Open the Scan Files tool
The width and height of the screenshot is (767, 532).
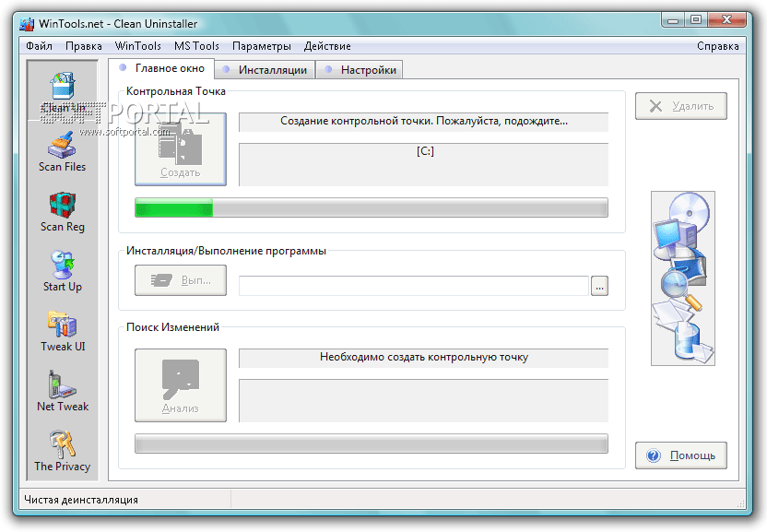click(x=62, y=152)
